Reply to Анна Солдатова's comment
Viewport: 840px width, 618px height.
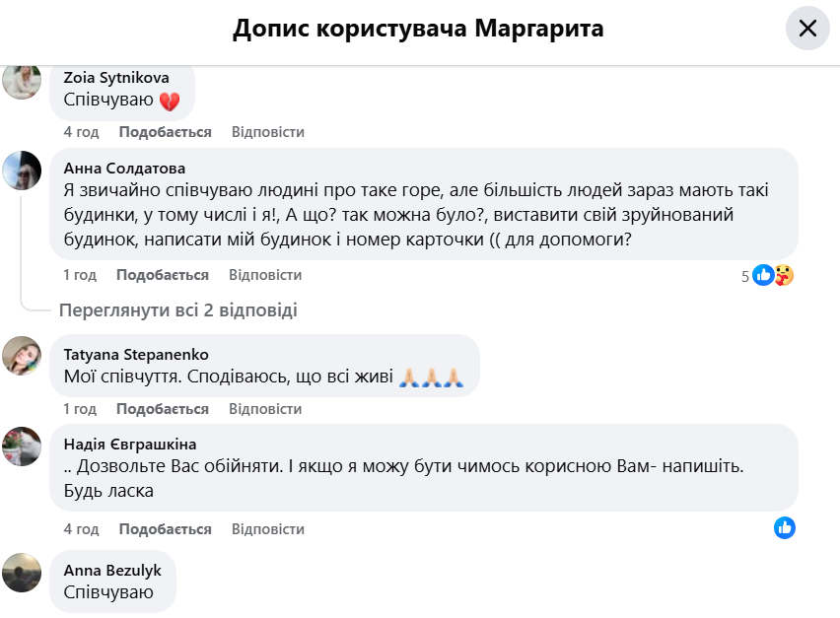pos(265,275)
